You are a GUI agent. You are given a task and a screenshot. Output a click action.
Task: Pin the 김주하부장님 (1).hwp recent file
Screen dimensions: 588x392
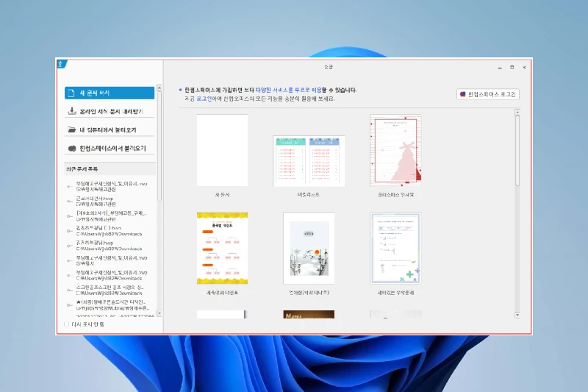pos(69,231)
